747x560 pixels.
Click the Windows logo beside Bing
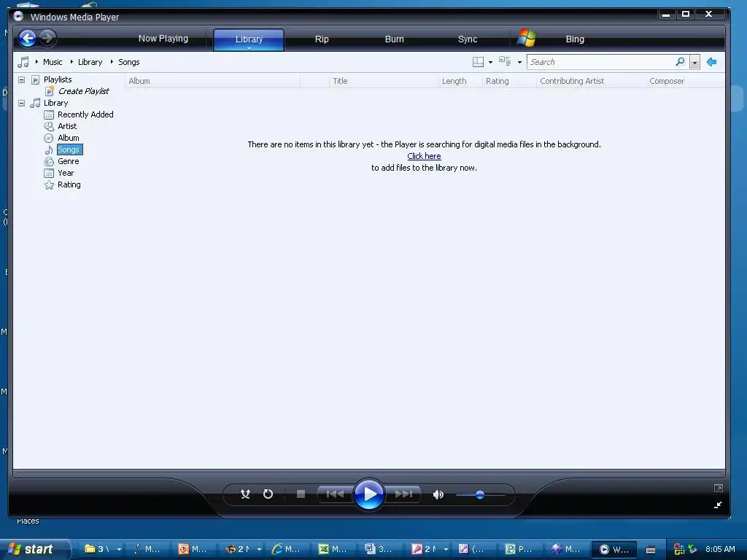(527, 38)
